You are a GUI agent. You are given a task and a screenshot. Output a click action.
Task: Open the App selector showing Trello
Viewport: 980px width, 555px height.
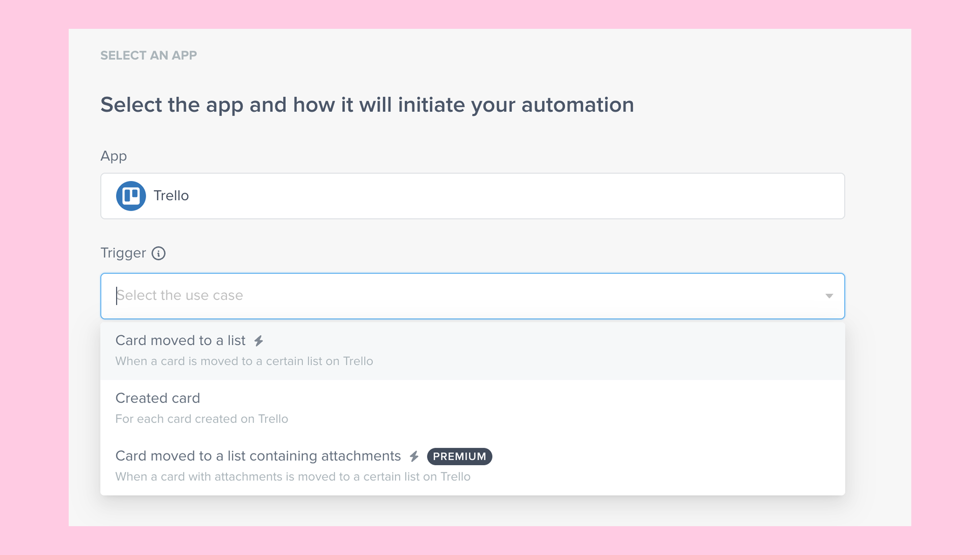(472, 196)
